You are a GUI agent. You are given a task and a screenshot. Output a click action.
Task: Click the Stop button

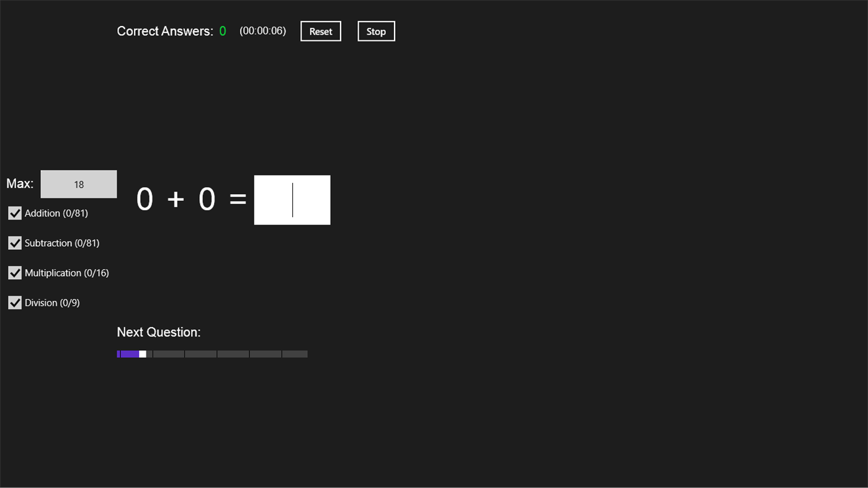(375, 30)
